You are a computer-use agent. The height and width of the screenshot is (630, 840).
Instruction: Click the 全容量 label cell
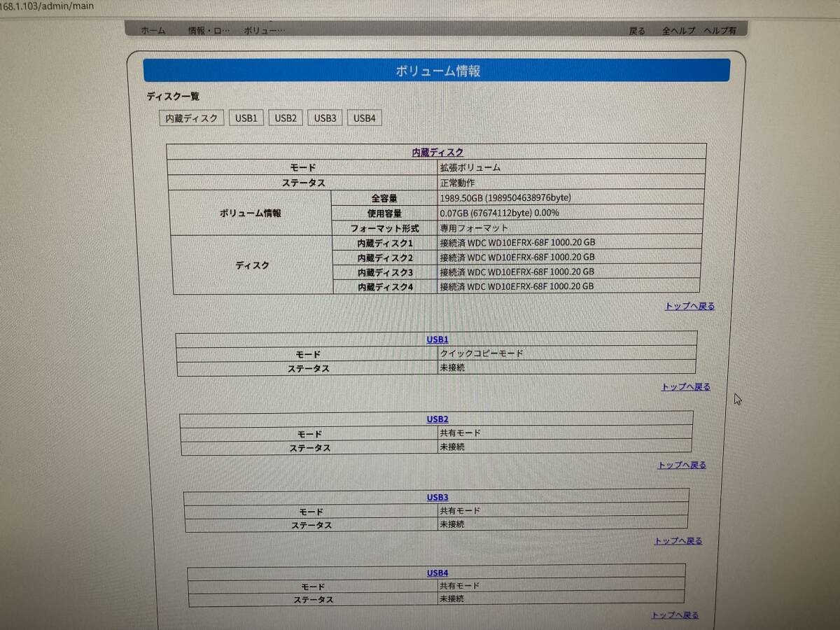click(384, 198)
